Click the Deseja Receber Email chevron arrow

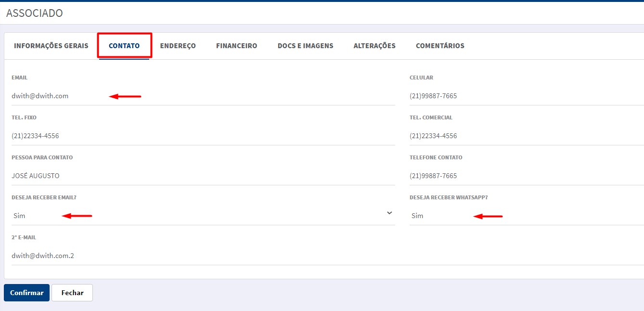[389, 213]
